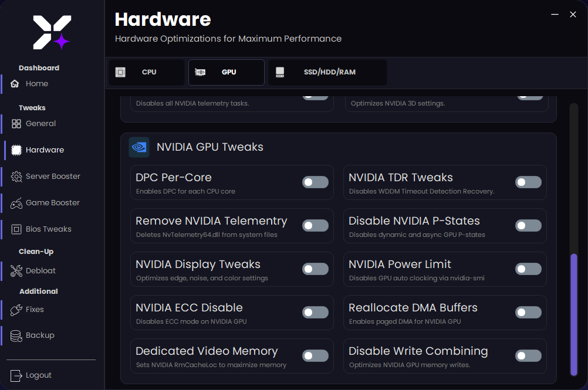588x390 pixels.
Task: Open Backup database icon
Action: click(16, 335)
